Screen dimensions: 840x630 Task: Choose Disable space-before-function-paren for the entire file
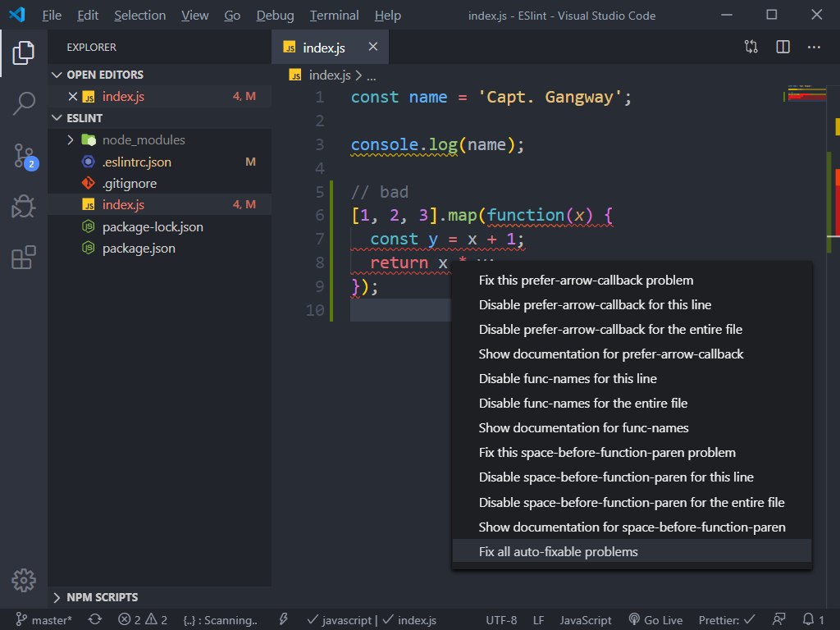tap(632, 503)
